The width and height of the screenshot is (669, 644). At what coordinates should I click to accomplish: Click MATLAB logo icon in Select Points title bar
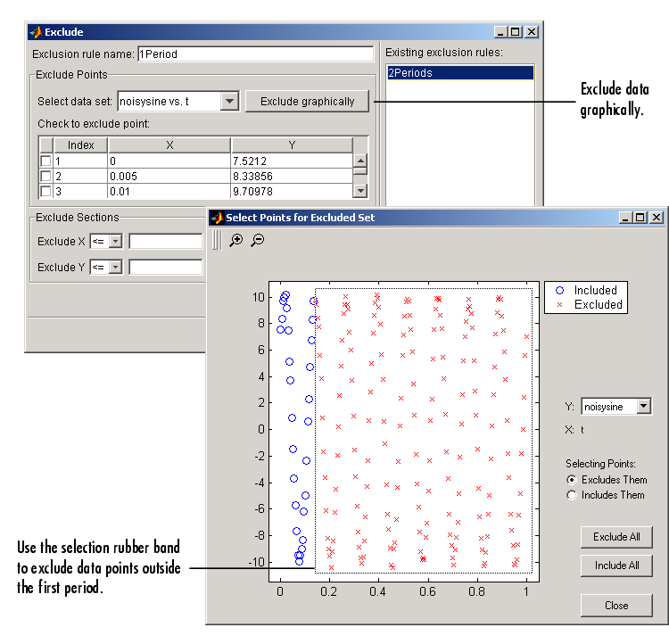217,218
